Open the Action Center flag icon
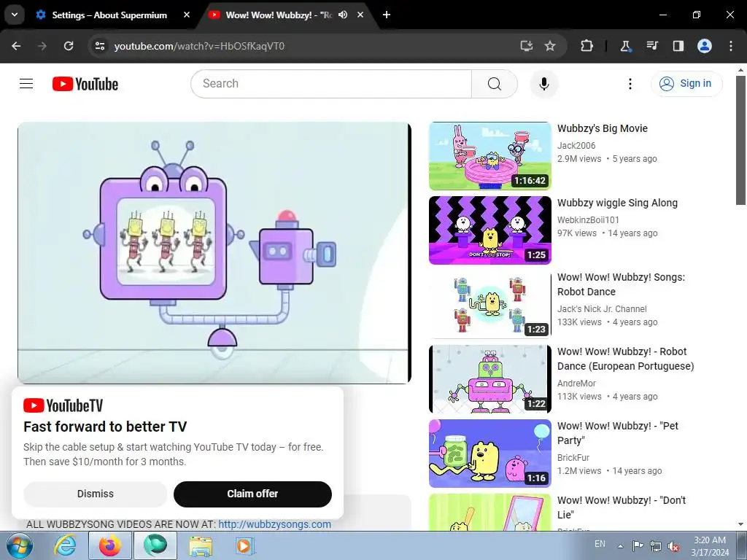Image resolution: width=747 pixels, height=560 pixels. (x=638, y=545)
